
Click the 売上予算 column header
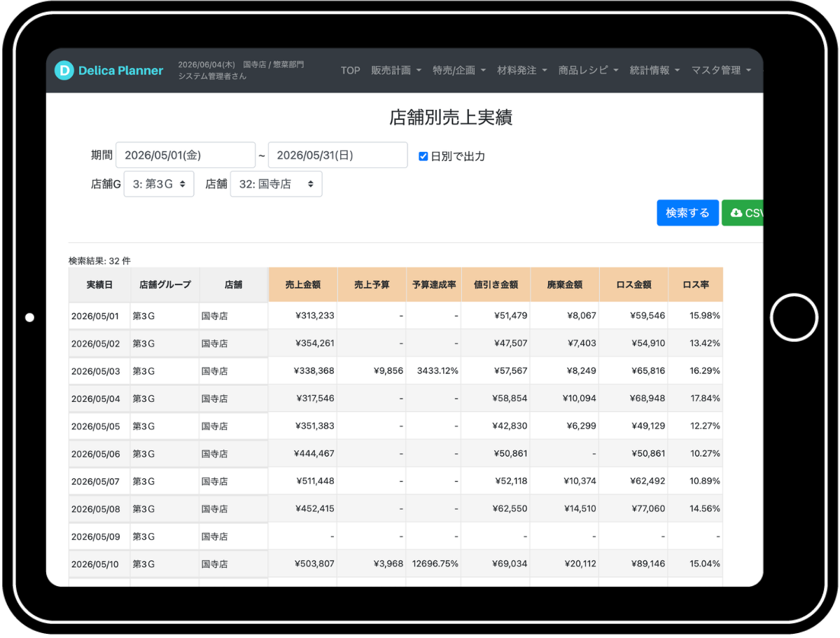[372, 285]
